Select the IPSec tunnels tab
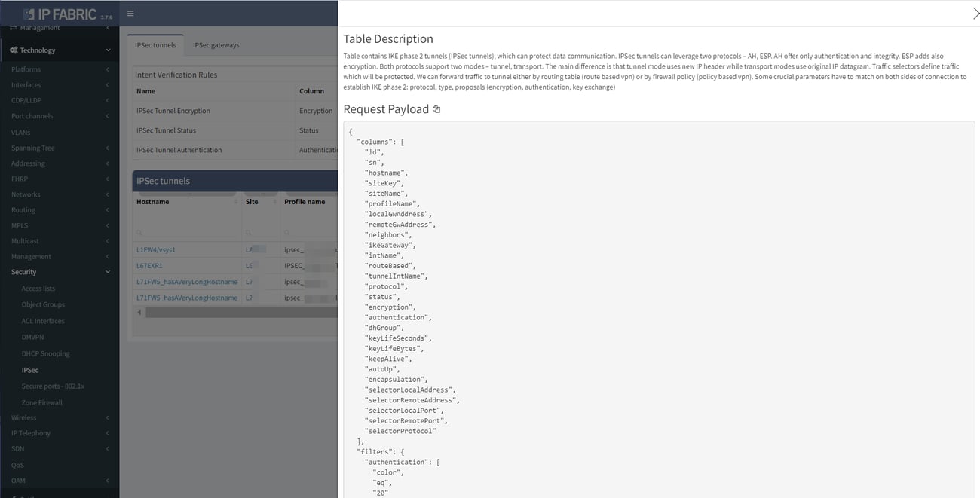Image resolution: width=980 pixels, height=498 pixels. coord(155,45)
